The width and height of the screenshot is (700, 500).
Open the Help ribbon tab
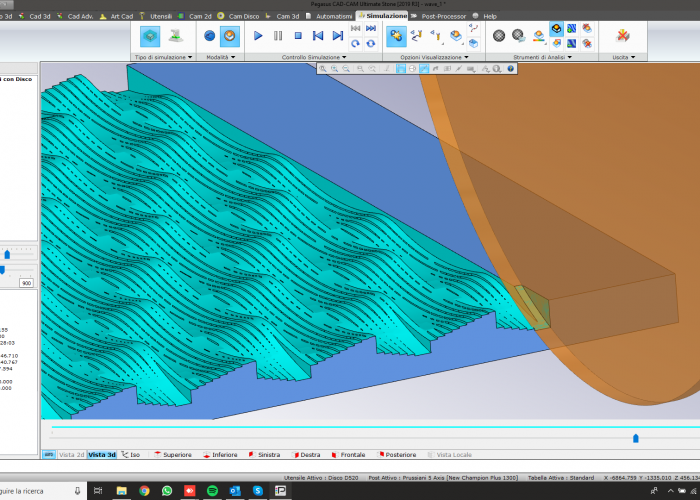coord(485,16)
